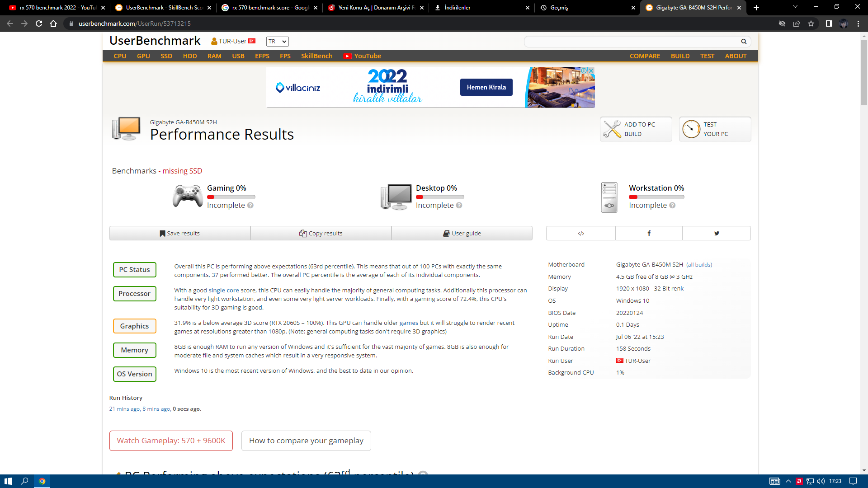This screenshot has width=868, height=488.
Task: Click the embed code icon button
Action: (x=581, y=233)
